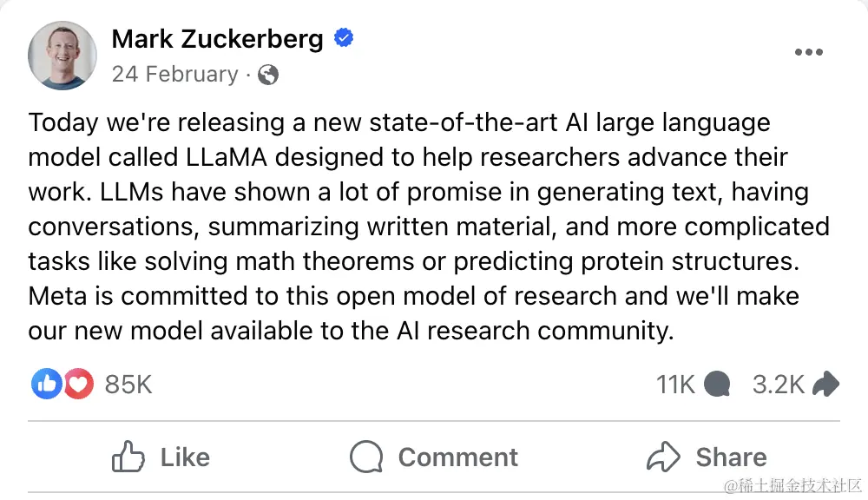868x500 pixels.
Task: Click the comment speech bubble icon beside 11K
Action: [719, 384]
